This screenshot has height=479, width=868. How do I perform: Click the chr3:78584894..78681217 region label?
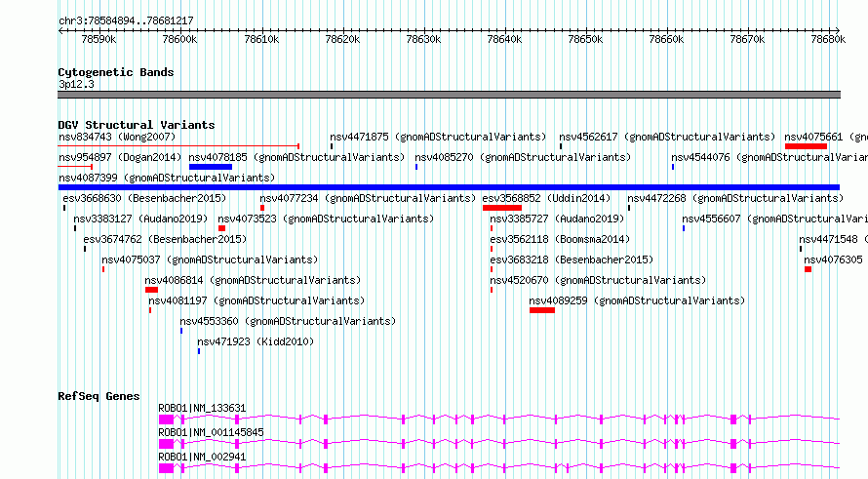(126, 21)
